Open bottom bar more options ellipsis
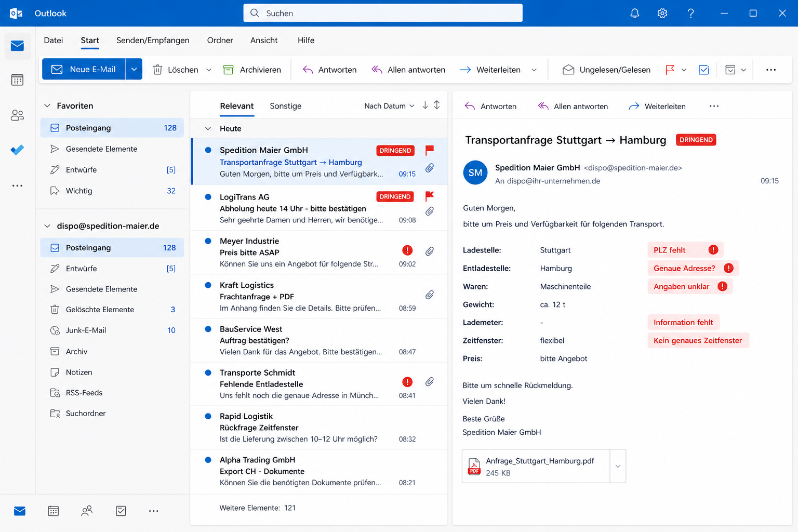This screenshot has width=798, height=532. coord(154,511)
